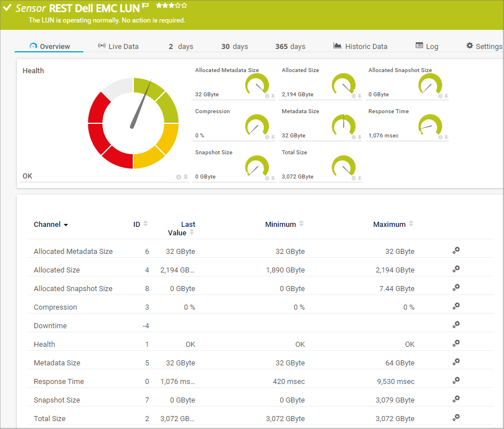The image size is (504, 429).
Task: Toggle pin on Response Time gauge
Action: (x=446, y=137)
